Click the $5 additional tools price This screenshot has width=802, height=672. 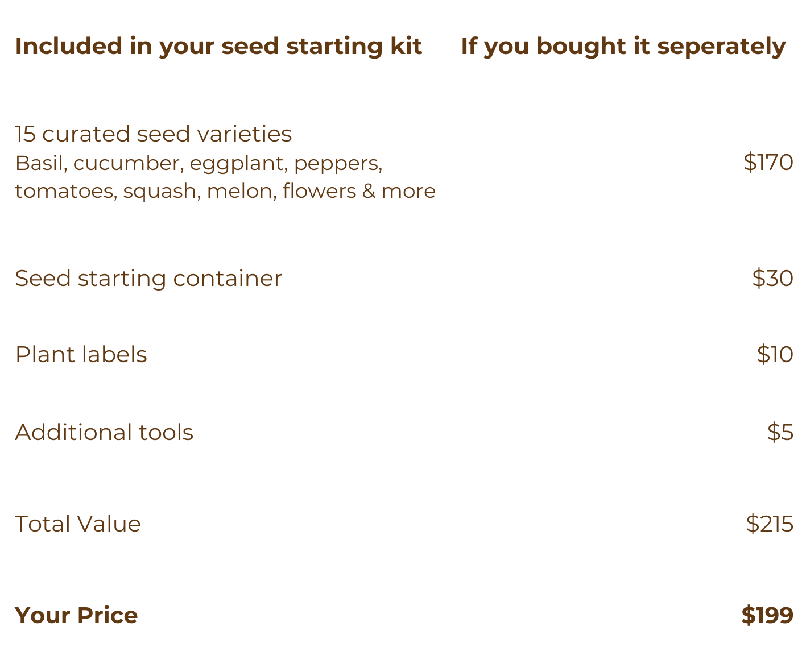click(780, 433)
